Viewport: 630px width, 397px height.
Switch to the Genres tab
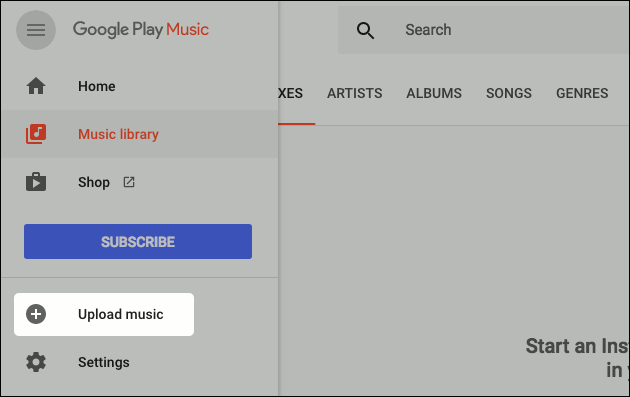pos(582,93)
